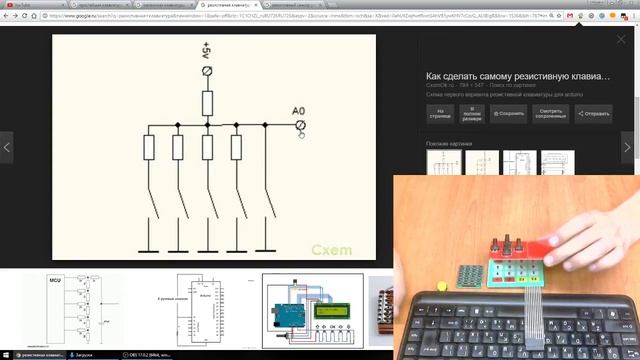Switch to the YouTube tab

click(35, 5)
